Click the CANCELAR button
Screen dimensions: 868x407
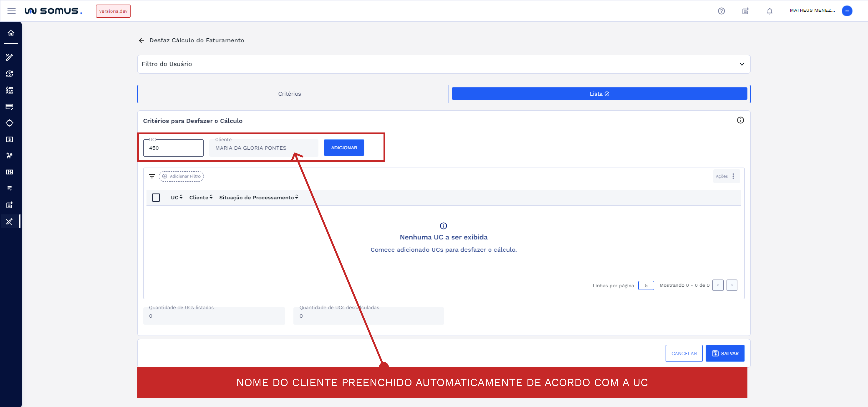pyautogui.click(x=684, y=353)
